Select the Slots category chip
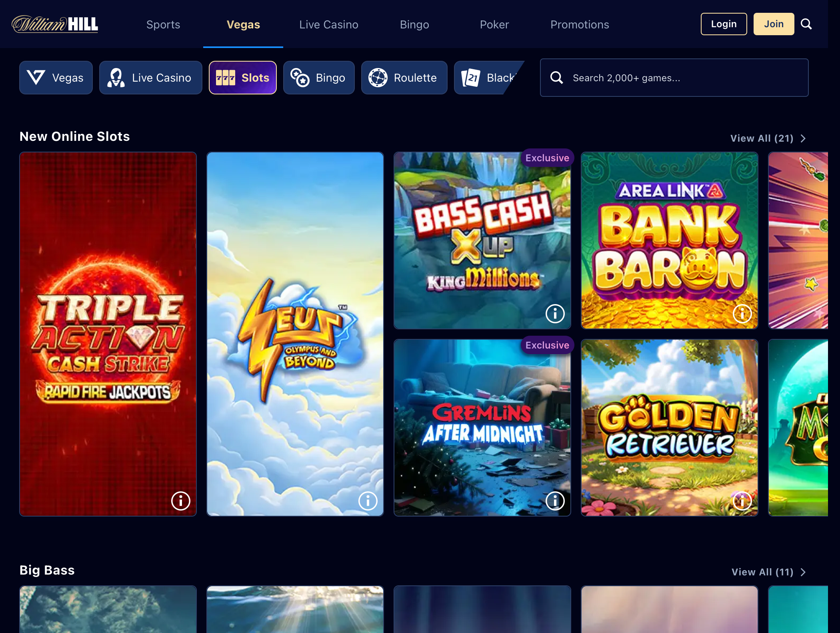 click(x=242, y=78)
